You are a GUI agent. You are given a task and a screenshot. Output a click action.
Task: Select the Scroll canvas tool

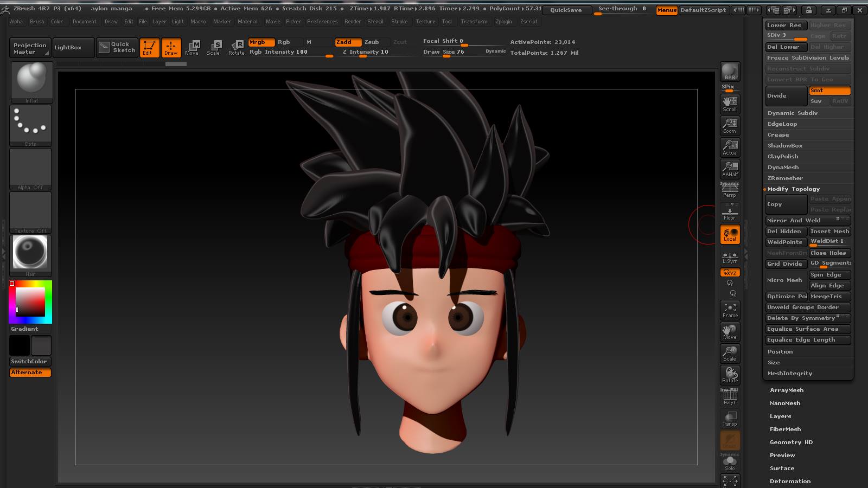click(730, 104)
